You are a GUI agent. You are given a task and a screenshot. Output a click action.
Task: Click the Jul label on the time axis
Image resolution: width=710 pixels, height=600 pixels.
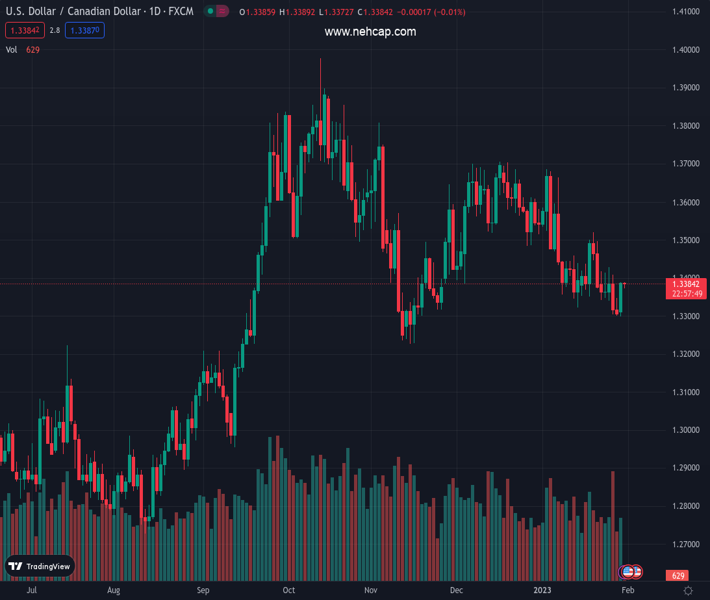click(32, 591)
